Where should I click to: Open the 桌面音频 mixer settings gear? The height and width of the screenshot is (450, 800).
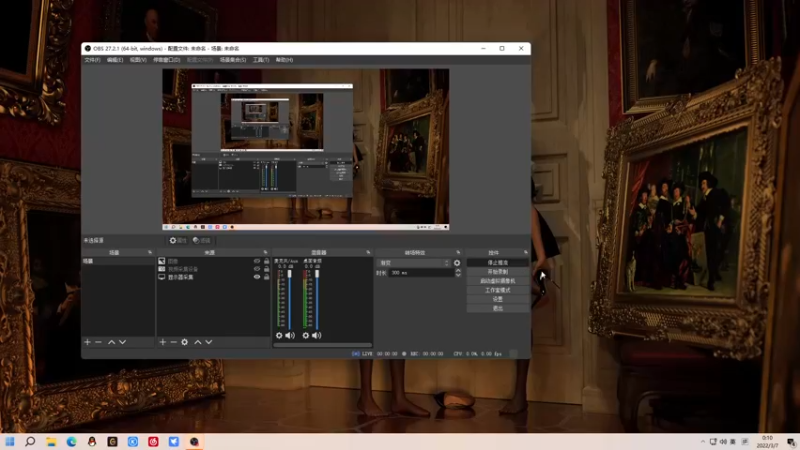point(306,335)
